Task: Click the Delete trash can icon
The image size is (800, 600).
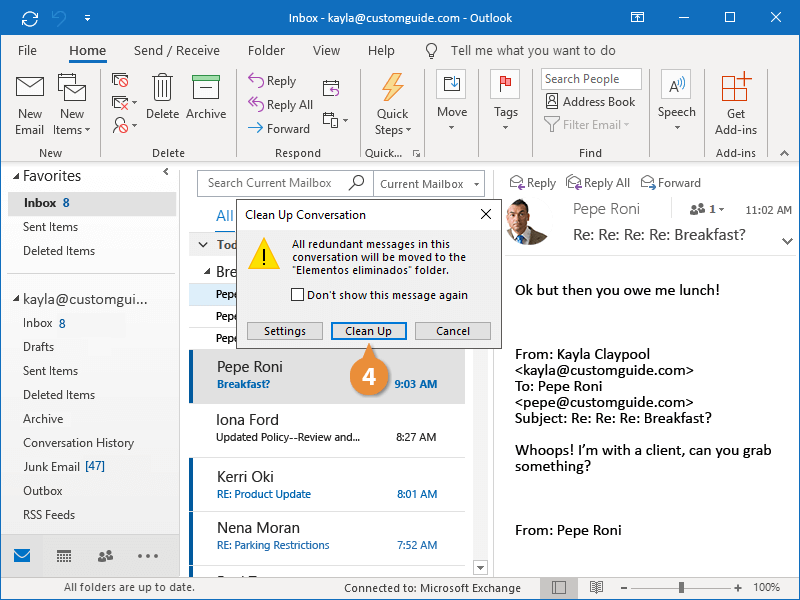Action: tap(162, 87)
